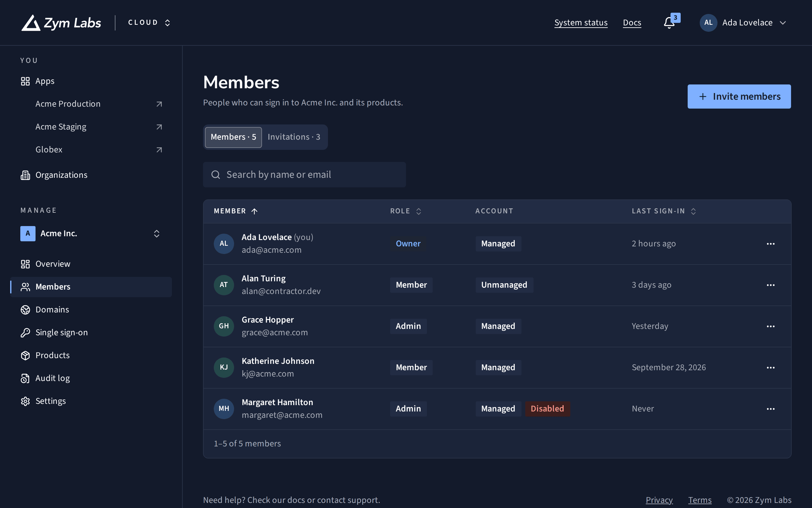
Task: Click the Owner role badge
Action: [x=408, y=244]
